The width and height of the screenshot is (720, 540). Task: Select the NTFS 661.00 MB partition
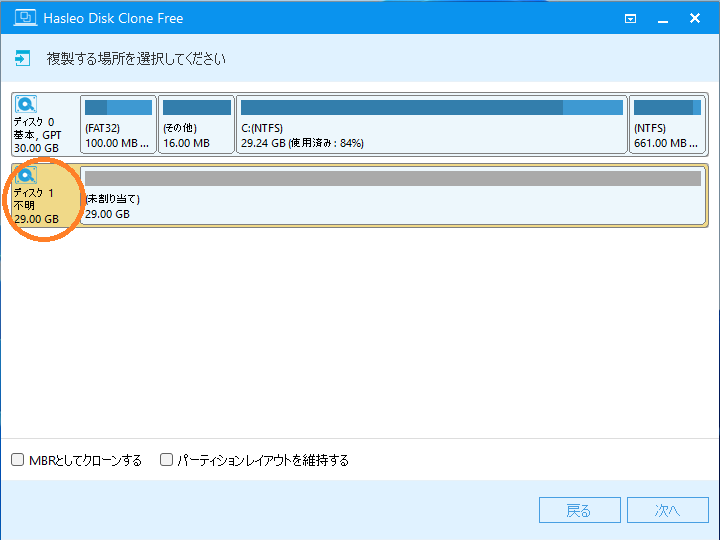pos(667,124)
